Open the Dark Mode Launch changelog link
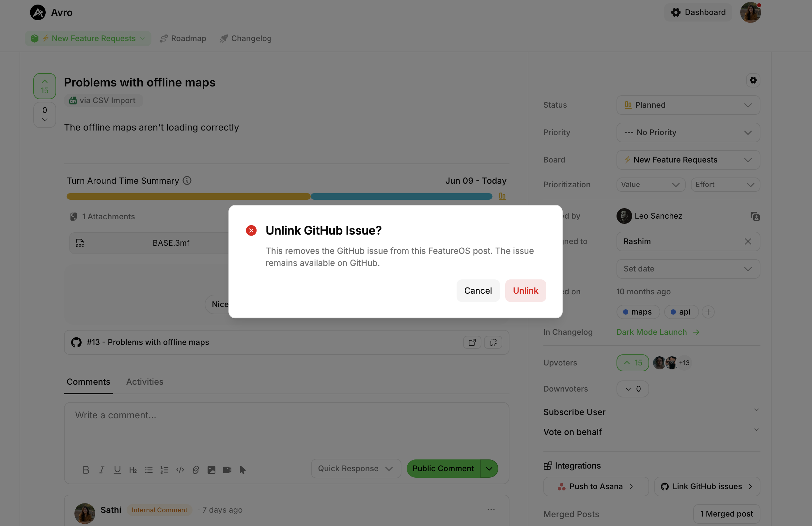Viewport: 812px width, 526px height. pyautogui.click(x=658, y=332)
